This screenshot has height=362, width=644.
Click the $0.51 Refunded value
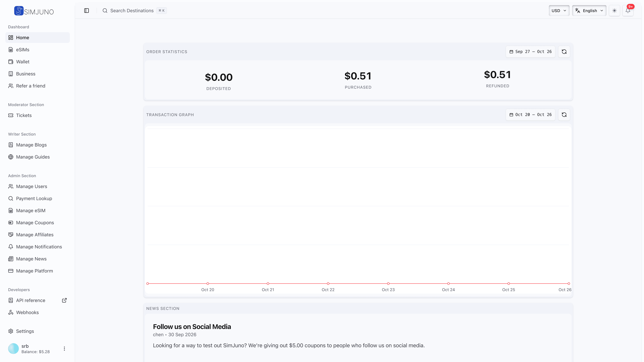[x=497, y=75]
